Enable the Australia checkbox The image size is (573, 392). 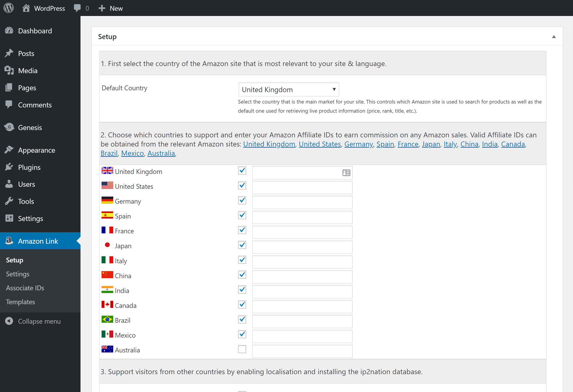click(x=242, y=349)
